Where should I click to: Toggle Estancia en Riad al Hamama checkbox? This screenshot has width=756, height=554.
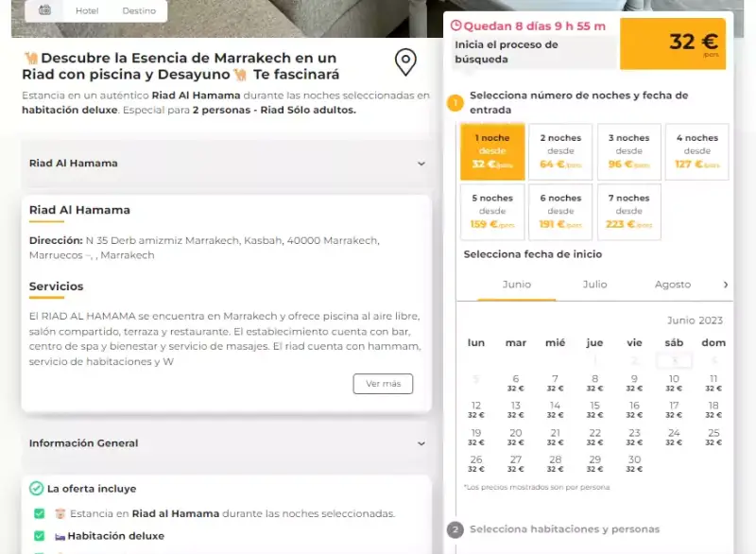(40, 513)
